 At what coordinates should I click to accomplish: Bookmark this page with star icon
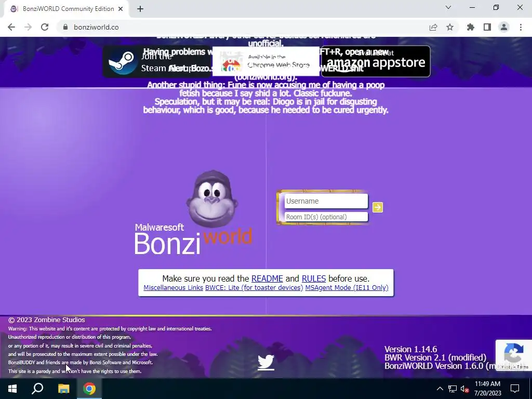click(x=450, y=27)
